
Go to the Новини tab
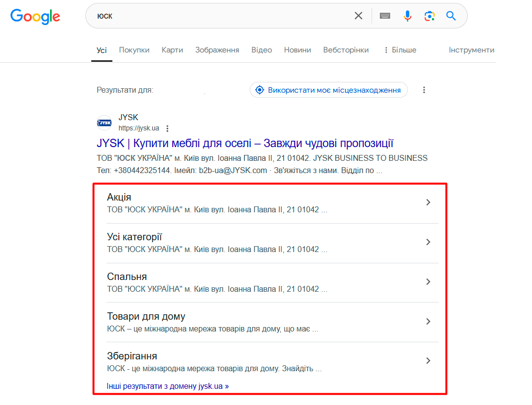click(x=297, y=50)
